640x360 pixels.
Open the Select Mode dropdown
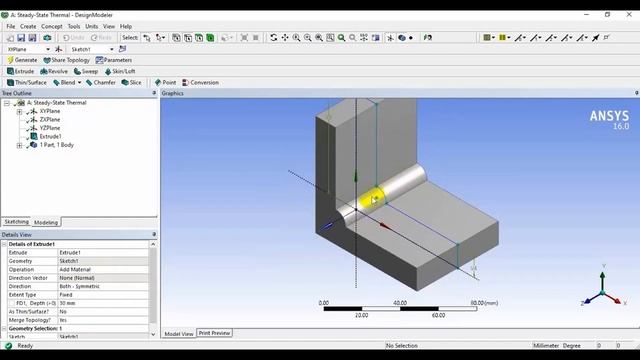click(160, 38)
